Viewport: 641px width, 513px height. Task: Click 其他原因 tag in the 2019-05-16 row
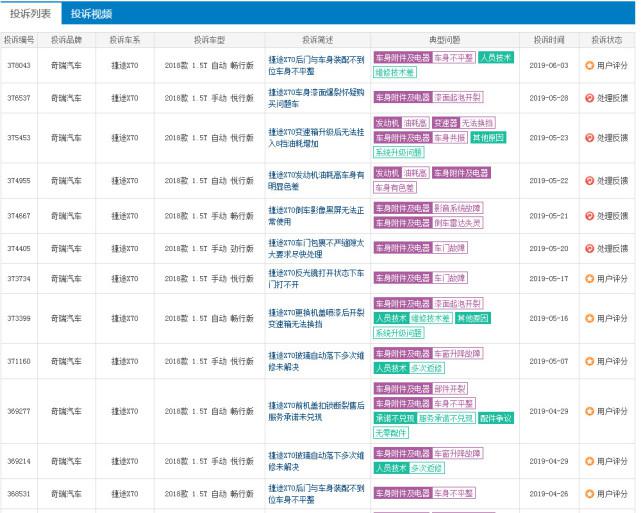(473, 318)
